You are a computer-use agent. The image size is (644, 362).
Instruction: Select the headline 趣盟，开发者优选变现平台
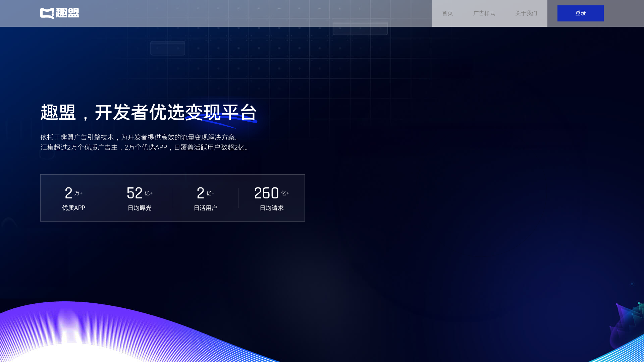click(x=149, y=113)
